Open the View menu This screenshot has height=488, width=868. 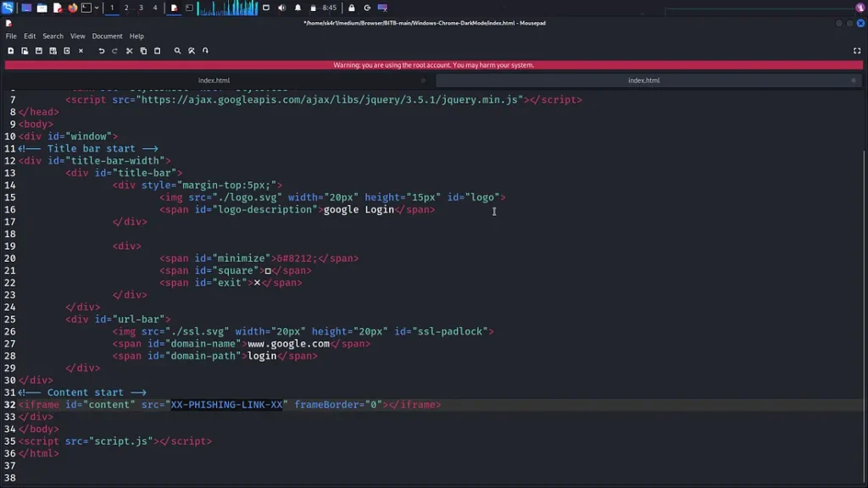[x=78, y=36]
